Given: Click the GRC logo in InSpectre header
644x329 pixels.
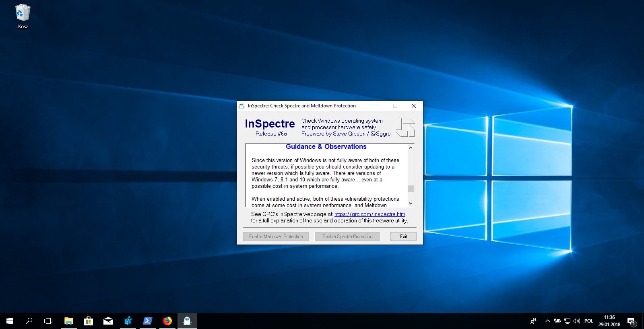Looking at the screenshot, I should (405, 127).
